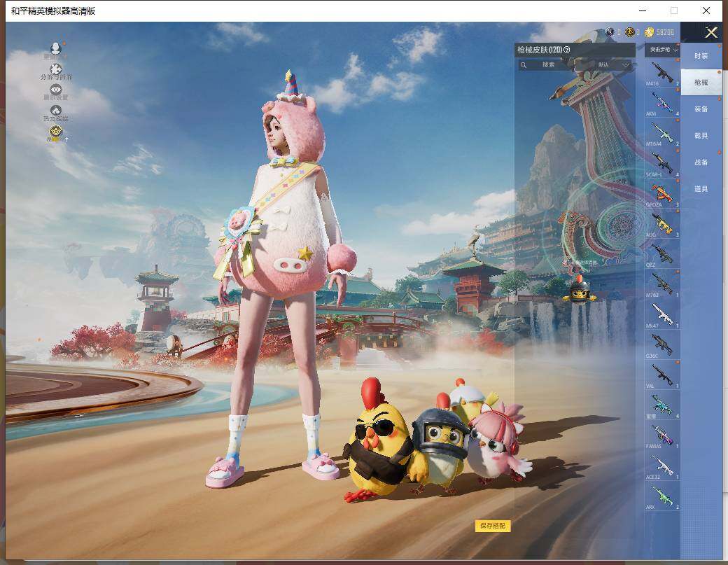Switch to the 装备 tab

701,109
